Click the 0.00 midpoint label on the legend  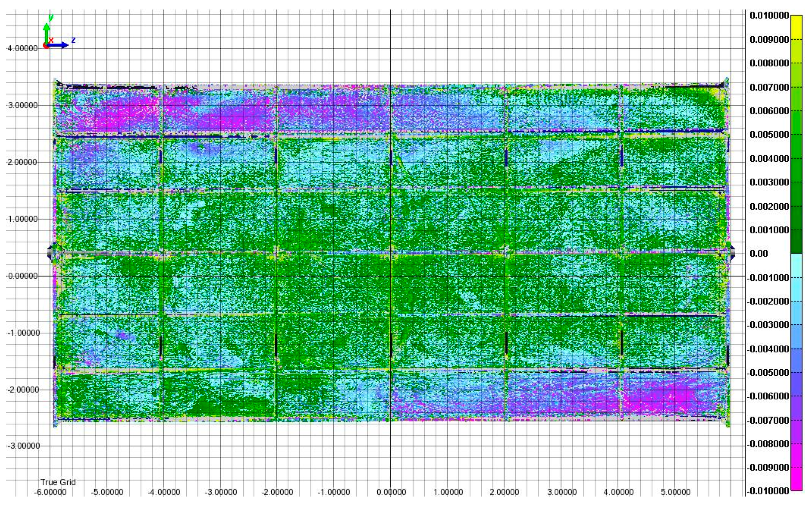tap(759, 254)
